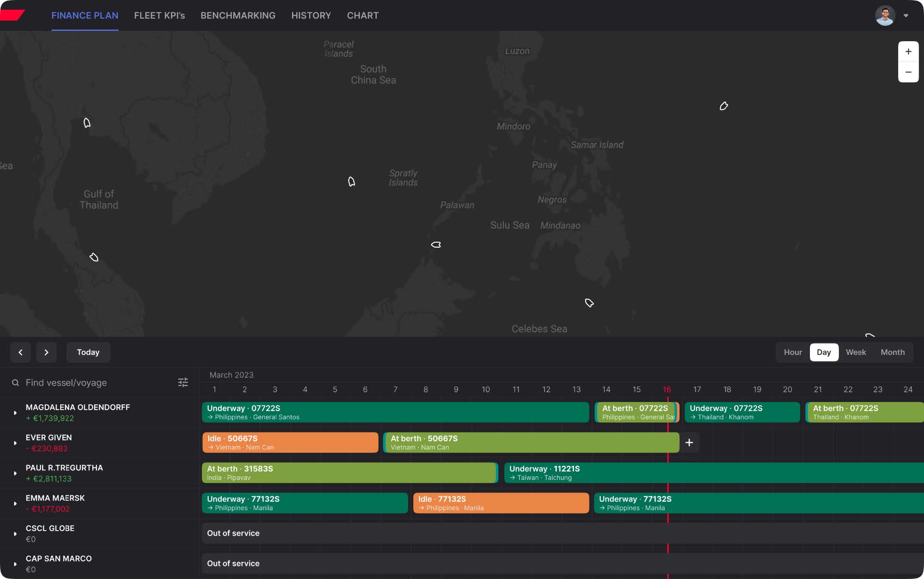This screenshot has height=579, width=924.
Task: Open the HISTORY section
Action: click(x=311, y=15)
